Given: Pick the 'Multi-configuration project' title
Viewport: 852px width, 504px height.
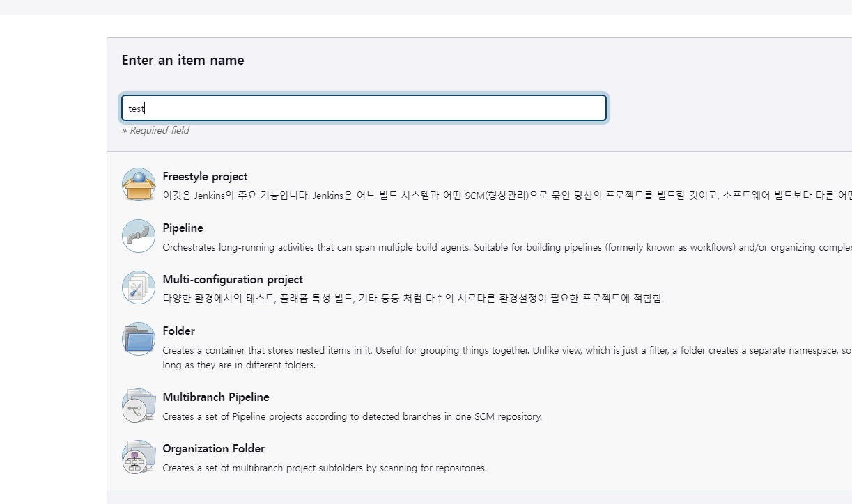Looking at the screenshot, I should click(233, 280).
